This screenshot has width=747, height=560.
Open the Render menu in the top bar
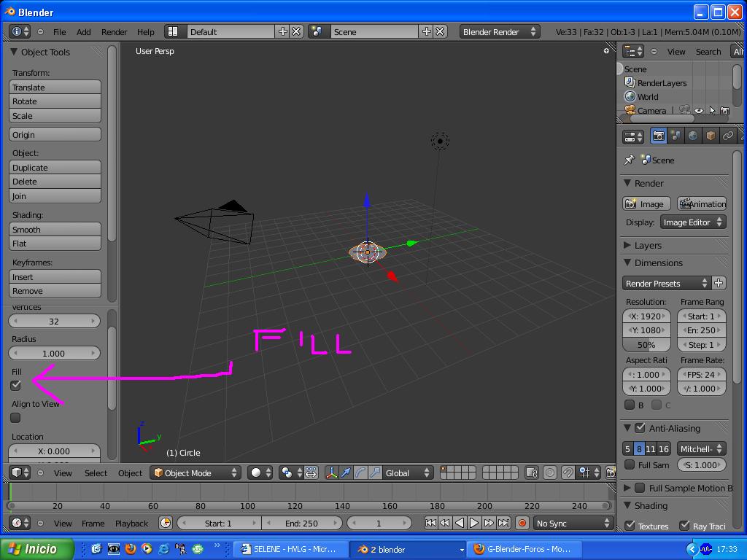(114, 32)
